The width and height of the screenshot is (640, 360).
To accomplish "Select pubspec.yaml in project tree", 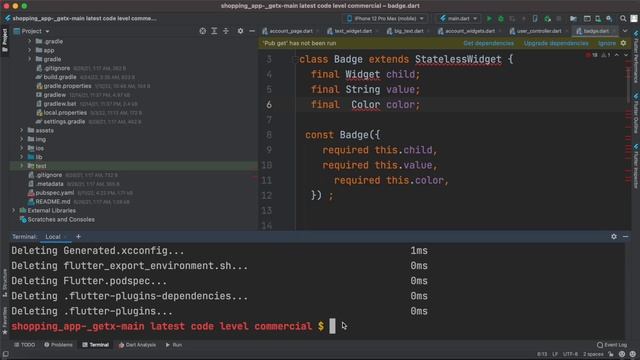I will [x=55, y=193].
